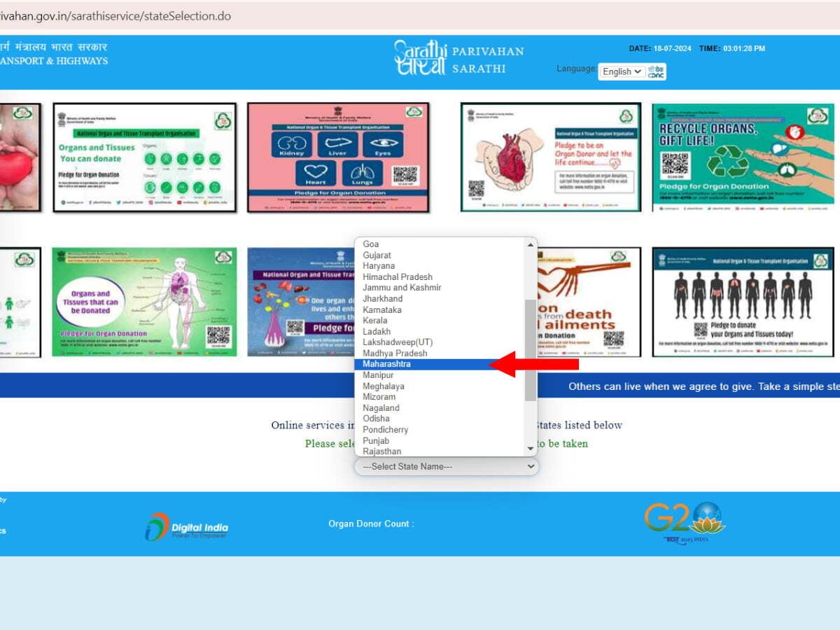Choose Madhya Pradesh from the list
Viewport: 840px width, 630px height.
coord(395,353)
